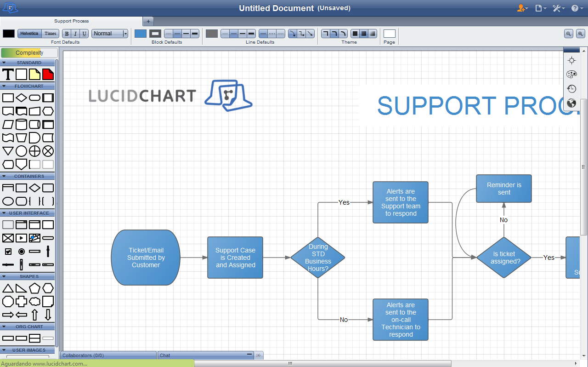This screenshot has width=588, height=367.
Task: Select the pentagon shape
Action: (x=34, y=288)
